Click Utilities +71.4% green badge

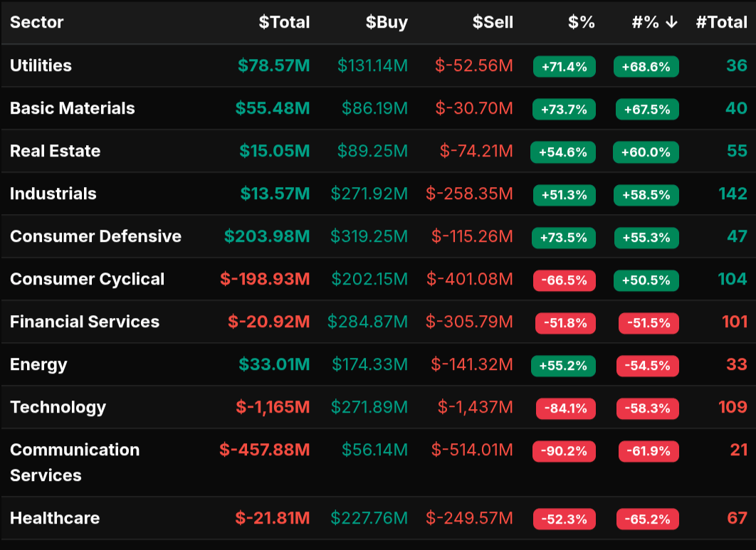[x=564, y=67]
